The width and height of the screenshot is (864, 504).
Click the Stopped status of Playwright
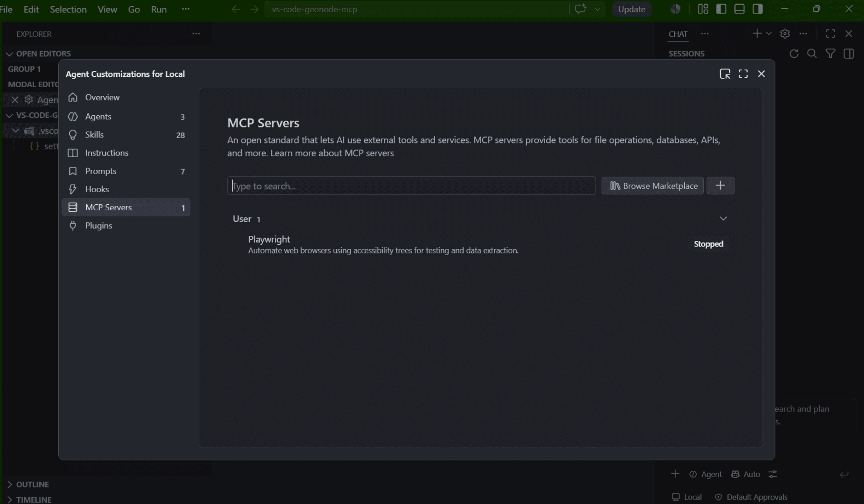(708, 244)
